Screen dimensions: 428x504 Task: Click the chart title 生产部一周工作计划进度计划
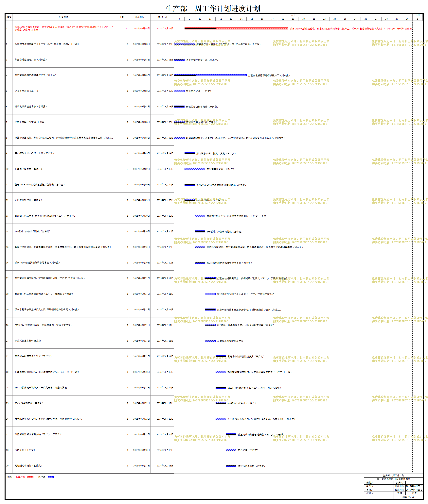[213, 9]
